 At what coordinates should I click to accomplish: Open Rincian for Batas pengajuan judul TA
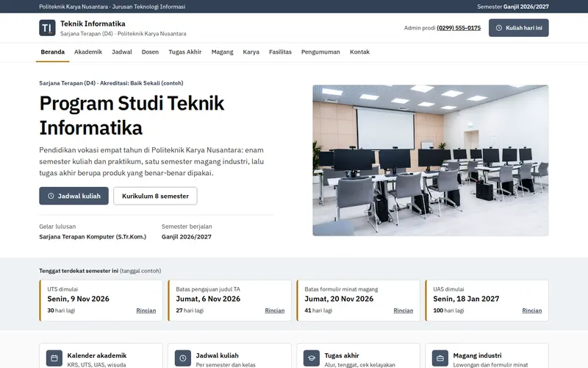(274, 311)
